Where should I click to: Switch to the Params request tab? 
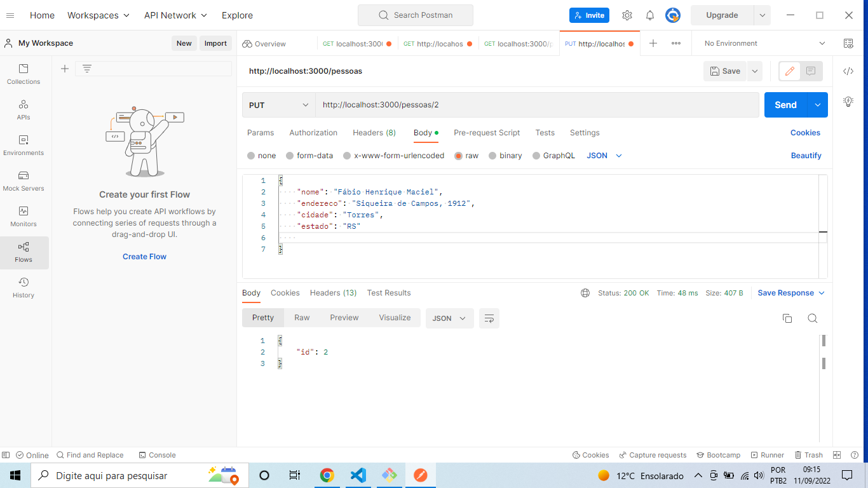[261, 133]
